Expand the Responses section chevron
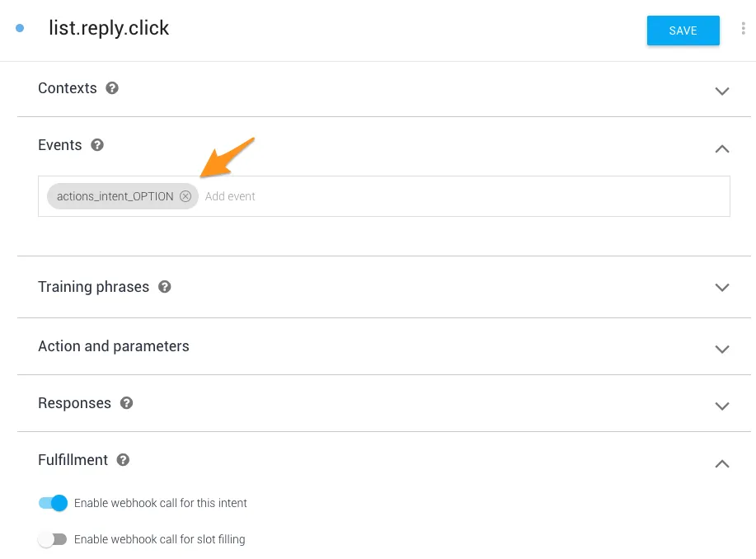Screen dimensions: 756x559 pyautogui.click(x=722, y=406)
